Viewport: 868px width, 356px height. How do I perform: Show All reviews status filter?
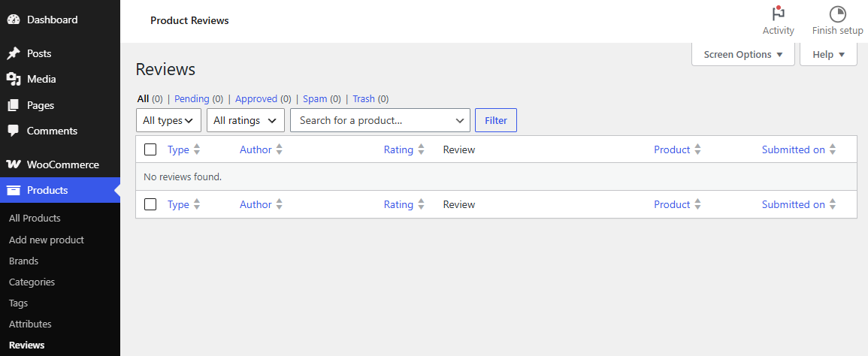[x=143, y=98]
